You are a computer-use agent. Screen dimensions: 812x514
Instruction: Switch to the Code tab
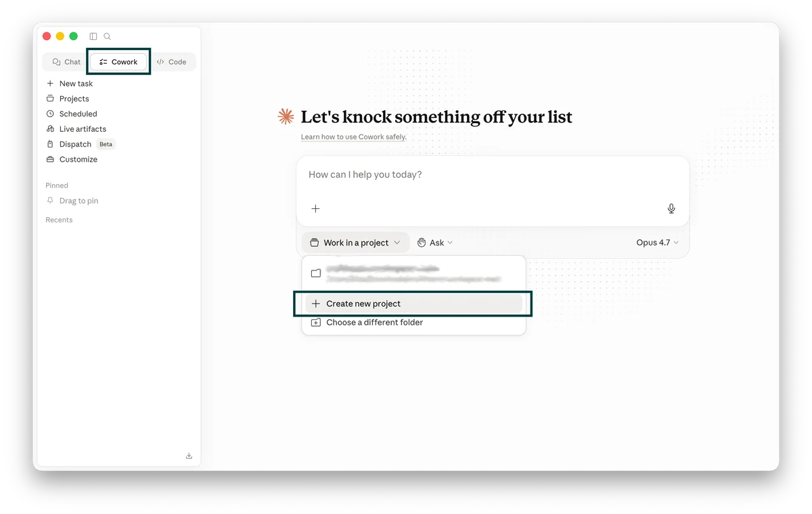tap(171, 62)
